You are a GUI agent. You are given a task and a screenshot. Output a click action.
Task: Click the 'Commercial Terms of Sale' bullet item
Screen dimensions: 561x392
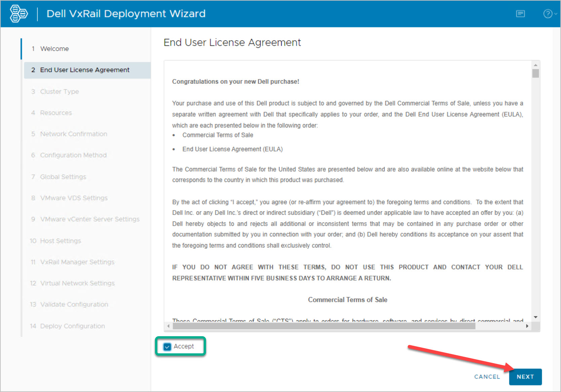pyautogui.click(x=218, y=135)
